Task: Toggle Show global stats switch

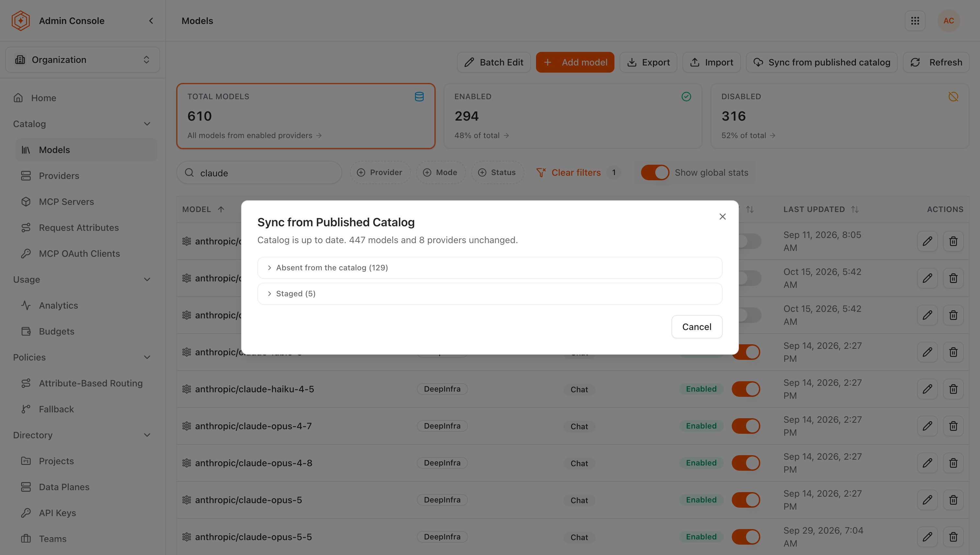Action: tap(655, 172)
